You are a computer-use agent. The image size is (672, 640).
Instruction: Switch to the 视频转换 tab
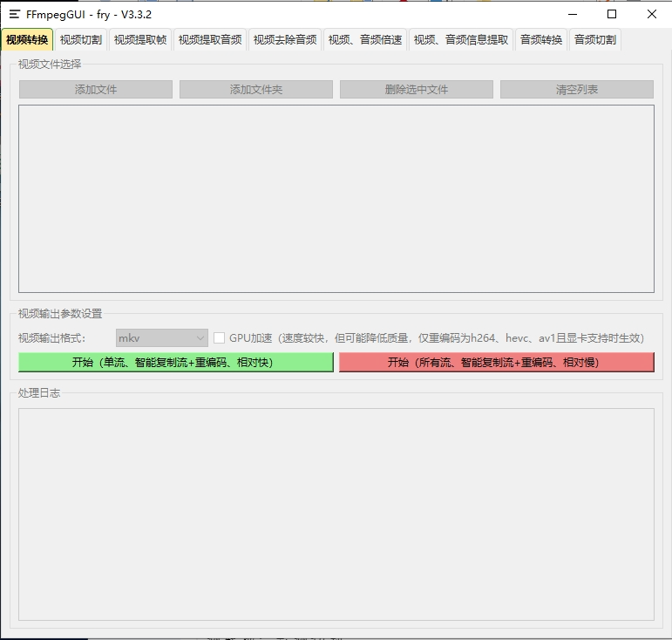click(27, 40)
